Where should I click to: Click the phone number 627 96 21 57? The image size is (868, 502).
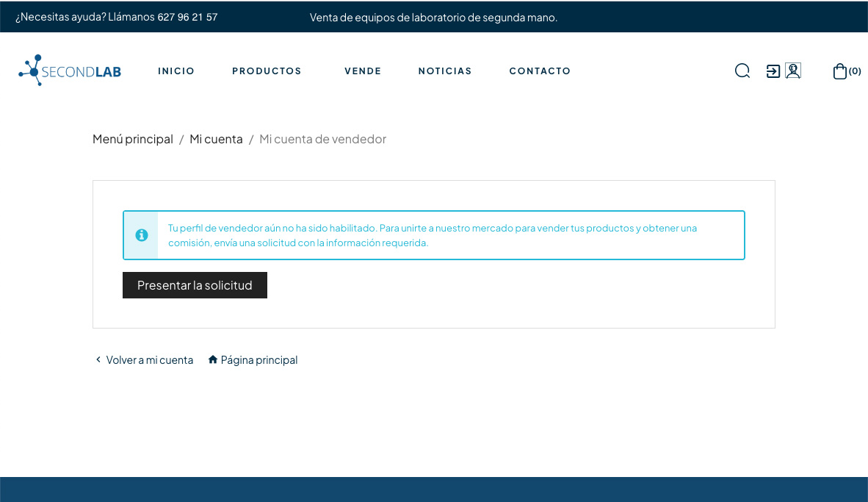coord(187,17)
